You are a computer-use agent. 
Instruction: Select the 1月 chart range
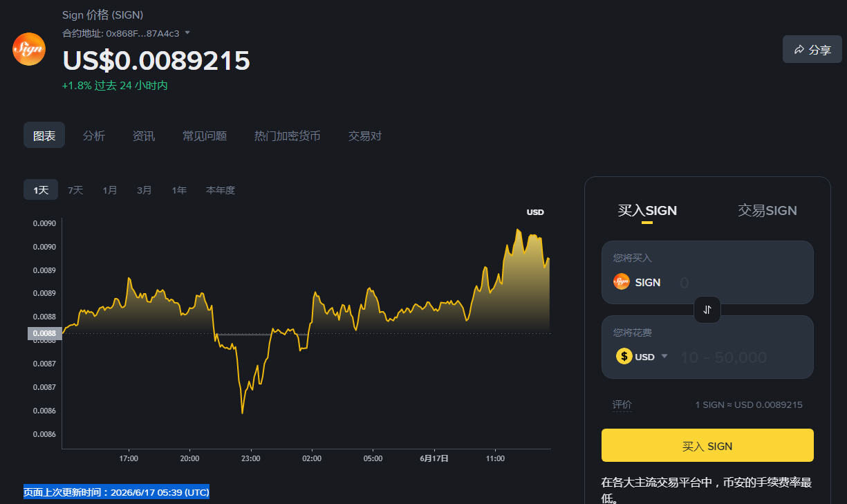pos(110,190)
